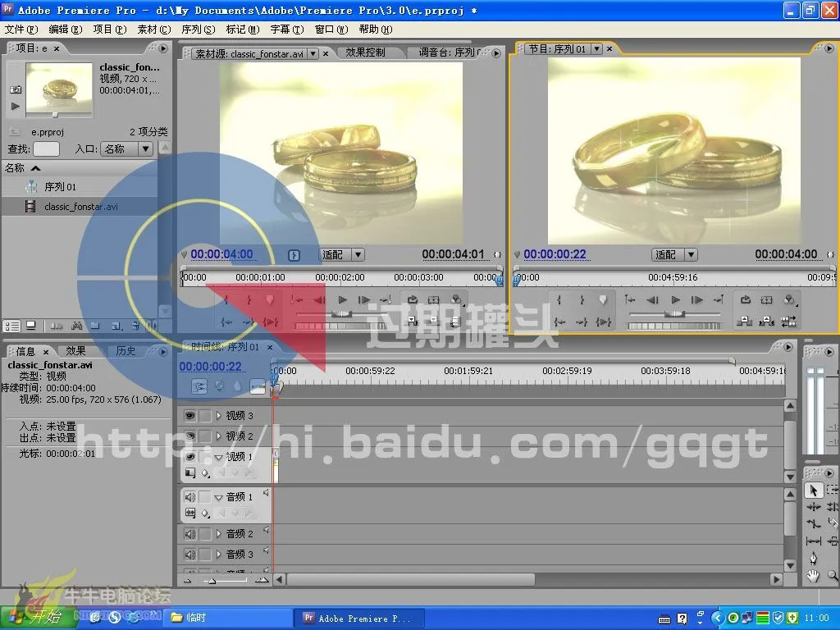This screenshot has width=840, height=630.
Task: Select the List View icon in Project panel
Action: pyautogui.click(x=11, y=324)
